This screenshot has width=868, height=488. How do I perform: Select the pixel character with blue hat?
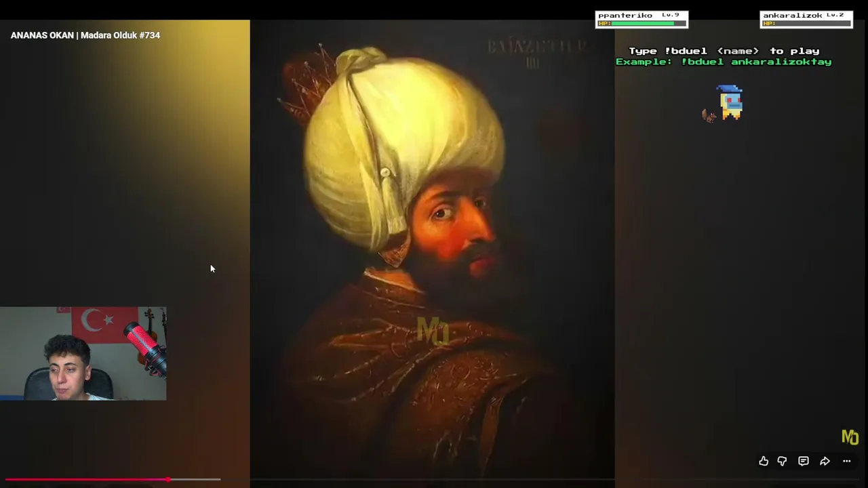[730, 102]
